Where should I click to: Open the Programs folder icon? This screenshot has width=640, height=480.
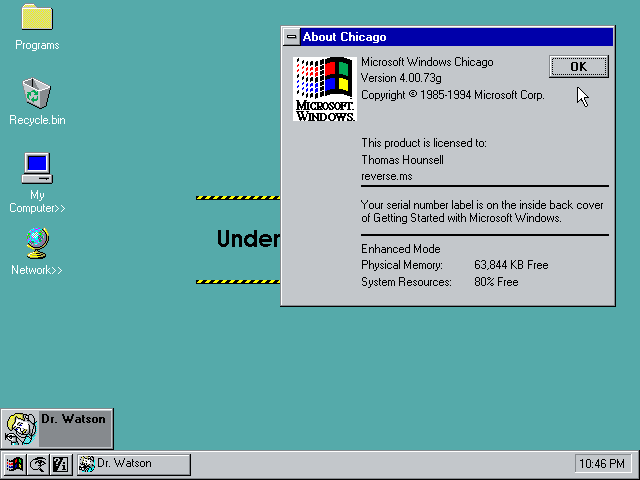click(37, 17)
